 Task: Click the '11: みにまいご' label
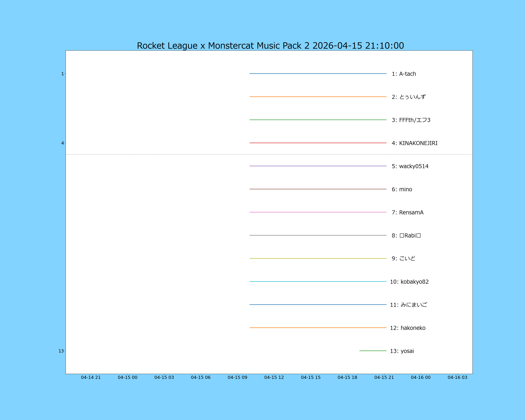tap(408, 305)
